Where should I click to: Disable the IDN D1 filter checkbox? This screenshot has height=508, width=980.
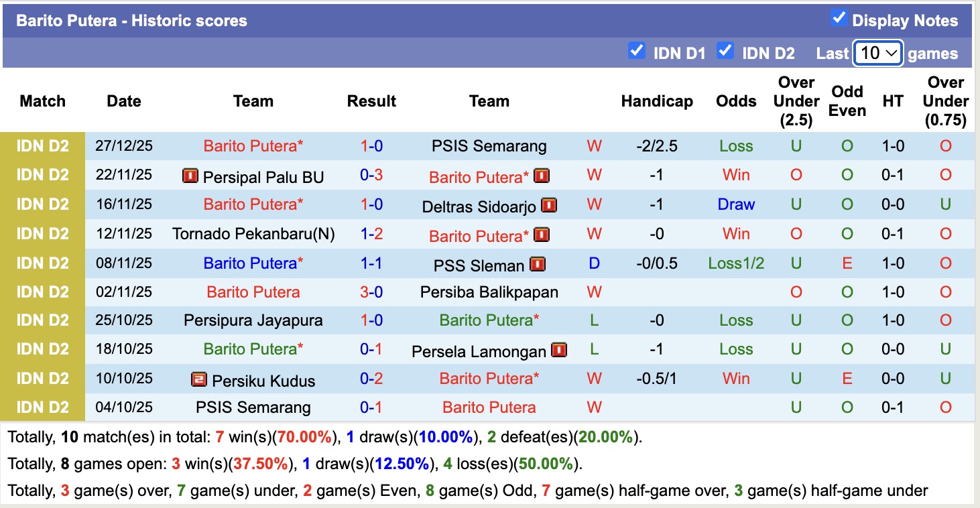click(x=636, y=50)
